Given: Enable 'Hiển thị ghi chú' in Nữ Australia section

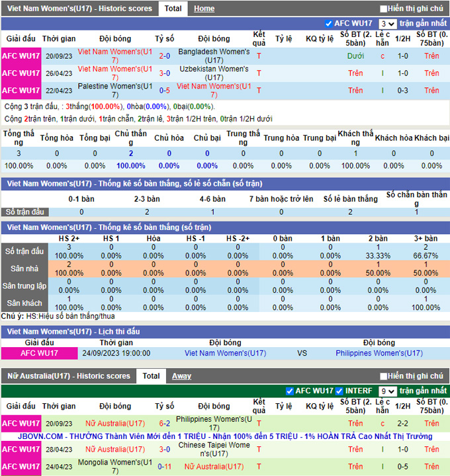Looking at the screenshot, I should (x=384, y=376).
